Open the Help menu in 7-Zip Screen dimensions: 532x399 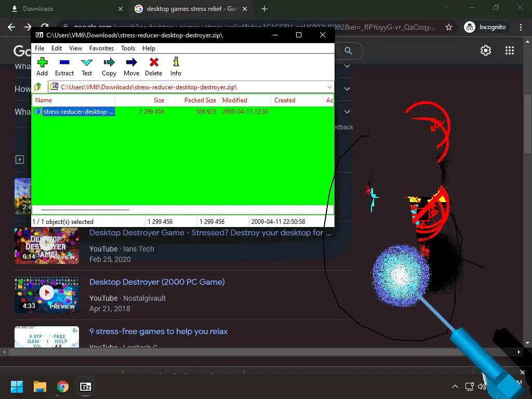pos(149,48)
